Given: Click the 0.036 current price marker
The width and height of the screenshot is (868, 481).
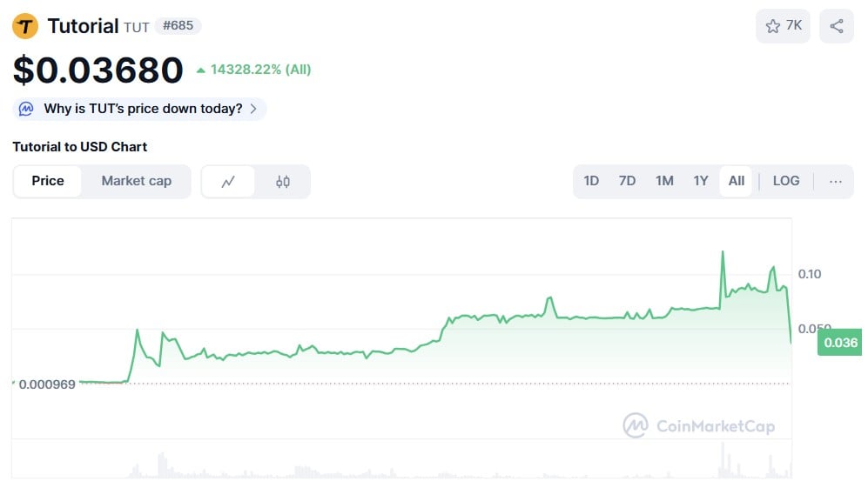Looking at the screenshot, I should tap(840, 343).
